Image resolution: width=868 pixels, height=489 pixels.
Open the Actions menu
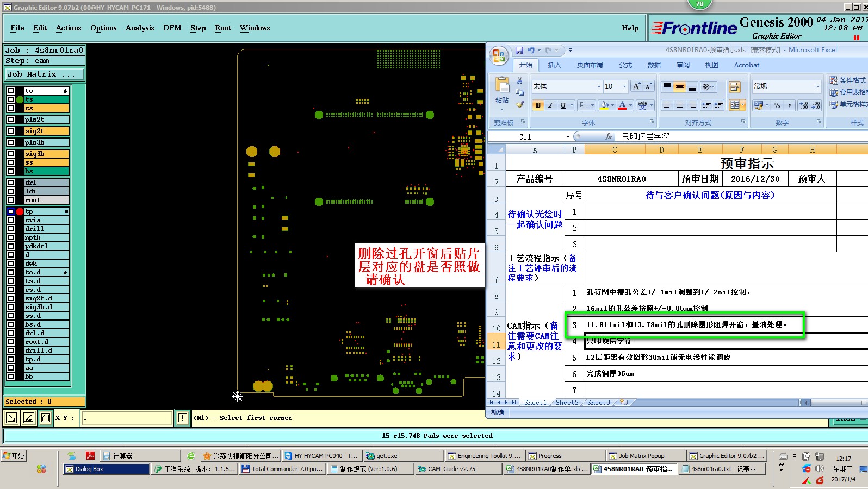click(x=69, y=28)
